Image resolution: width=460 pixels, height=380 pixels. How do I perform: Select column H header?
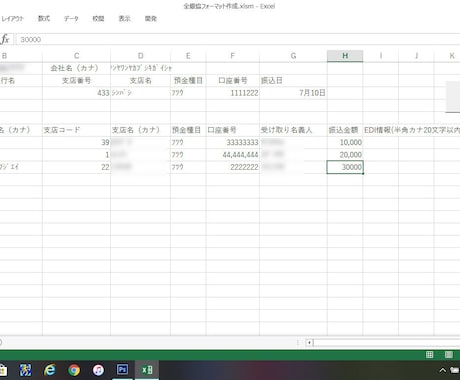coord(345,56)
